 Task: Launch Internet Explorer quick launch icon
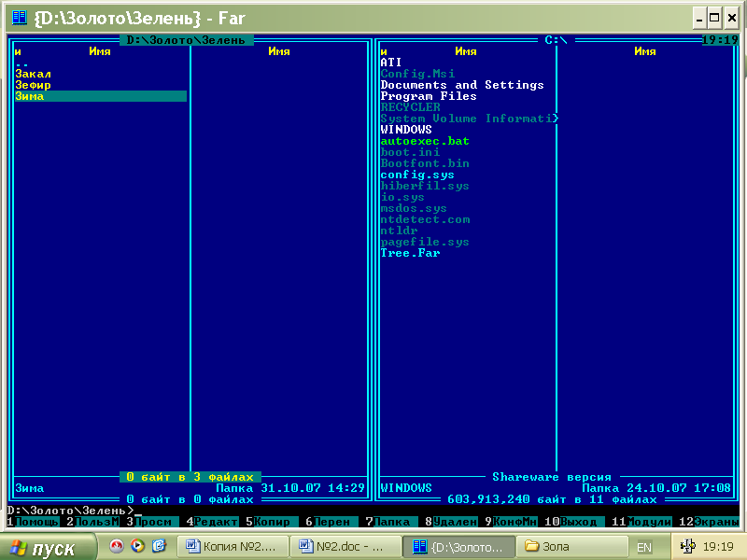pos(159,546)
